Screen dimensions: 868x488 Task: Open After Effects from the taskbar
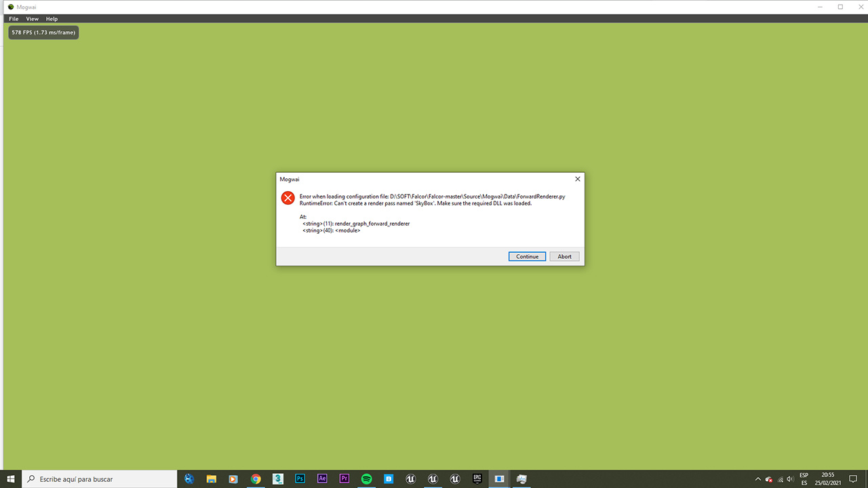click(322, 479)
